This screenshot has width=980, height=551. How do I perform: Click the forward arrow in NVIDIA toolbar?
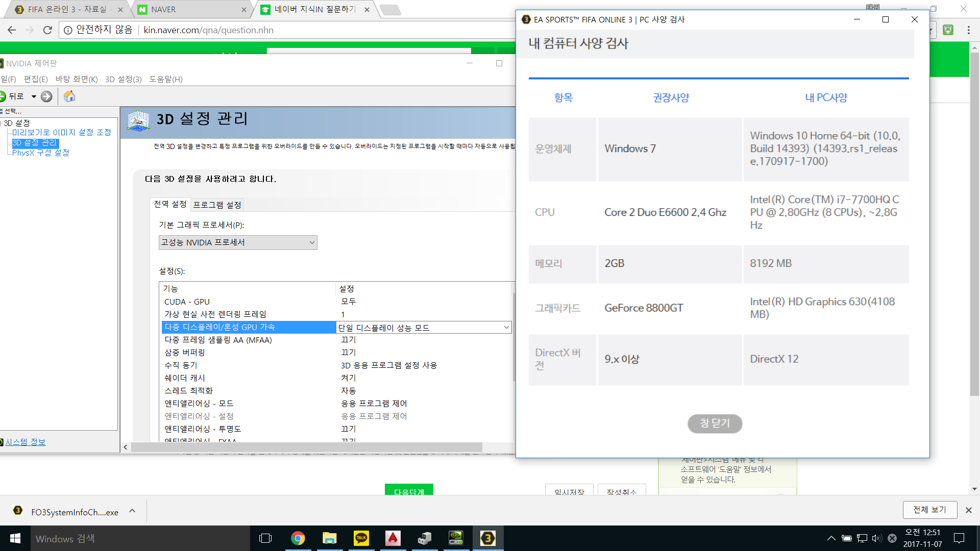pos(46,96)
